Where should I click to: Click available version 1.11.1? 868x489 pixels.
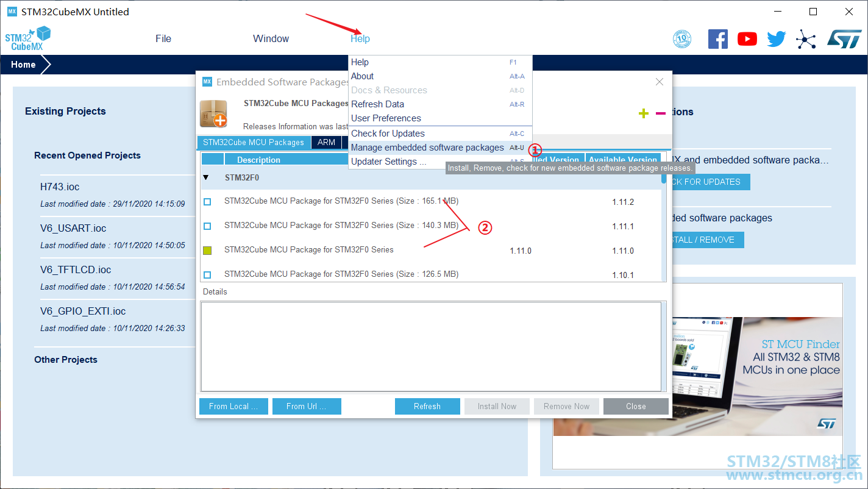coord(623,226)
